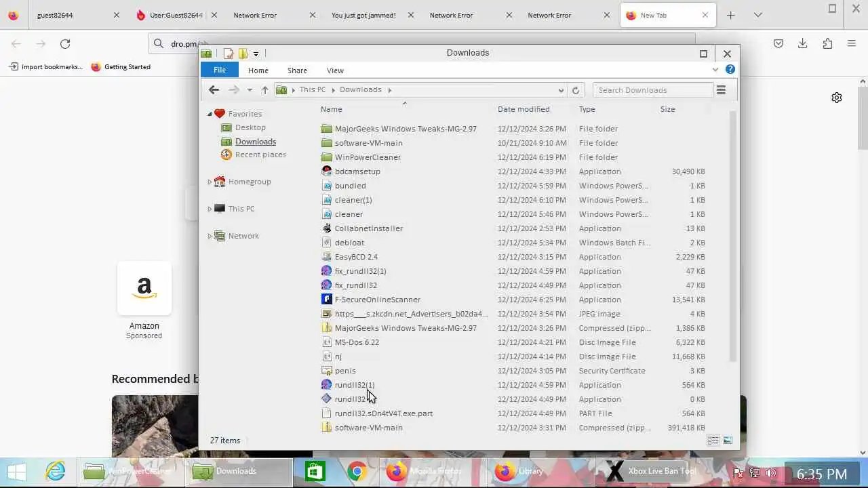Expand the arrow after Downloads breadcrumb
The width and height of the screenshot is (868, 488).
click(x=390, y=89)
